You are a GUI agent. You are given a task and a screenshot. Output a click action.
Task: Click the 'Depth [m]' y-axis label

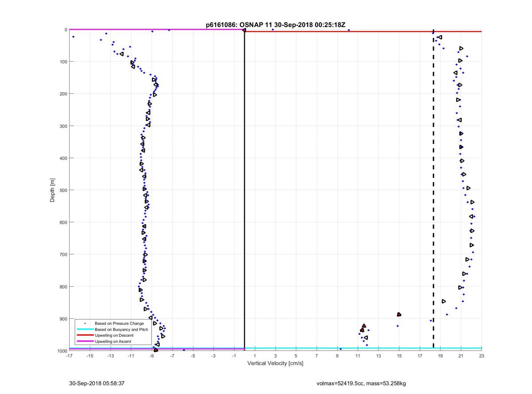[x=52, y=190]
